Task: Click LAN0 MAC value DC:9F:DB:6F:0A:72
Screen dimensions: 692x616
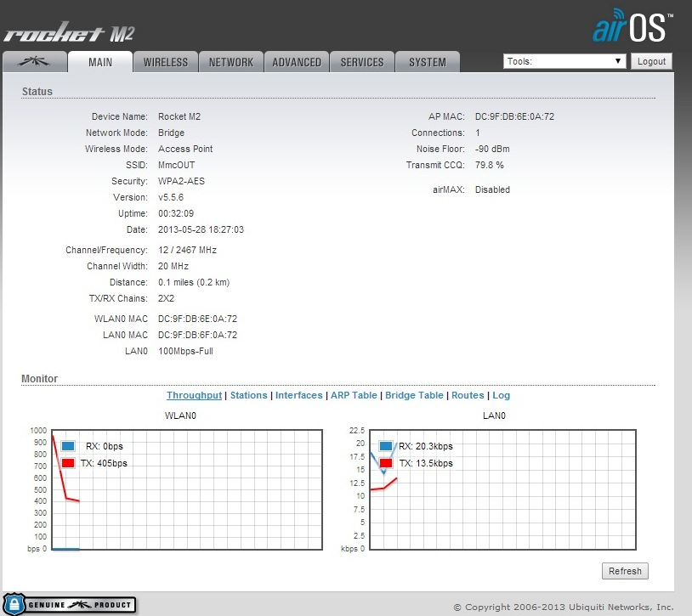Action: click(198, 335)
